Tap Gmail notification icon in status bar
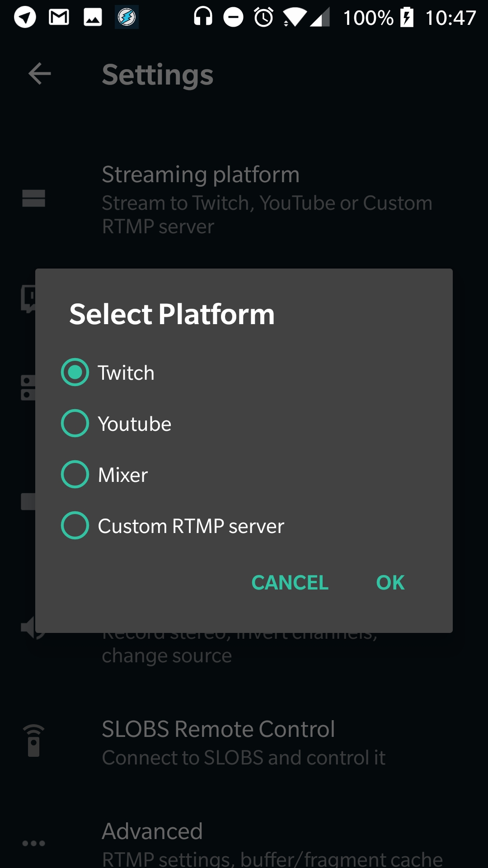 [x=59, y=18]
